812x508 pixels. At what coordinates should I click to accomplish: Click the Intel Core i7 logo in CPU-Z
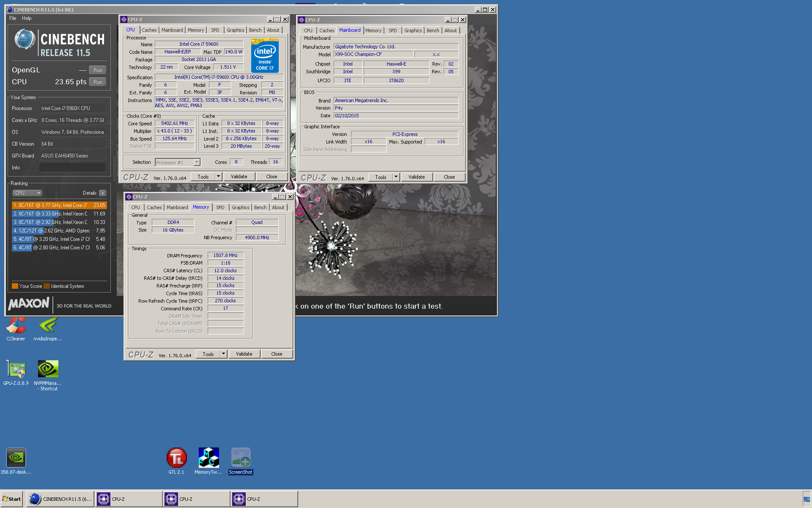265,56
